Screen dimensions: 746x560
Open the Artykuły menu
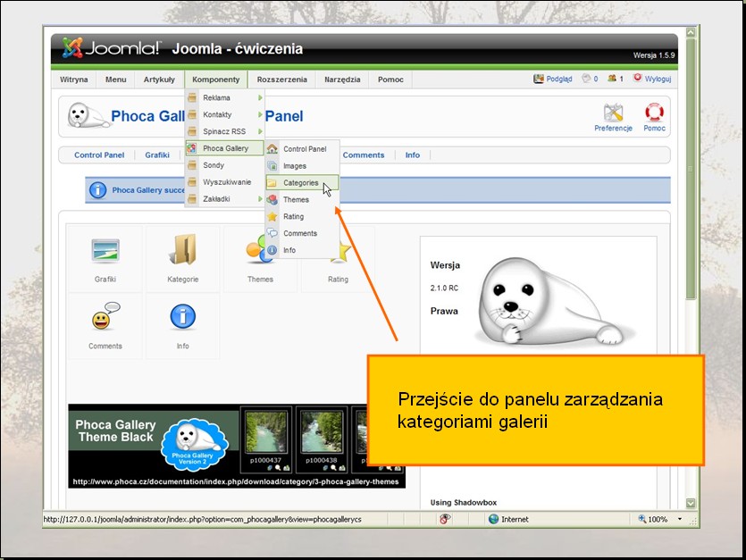pyautogui.click(x=159, y=79)
